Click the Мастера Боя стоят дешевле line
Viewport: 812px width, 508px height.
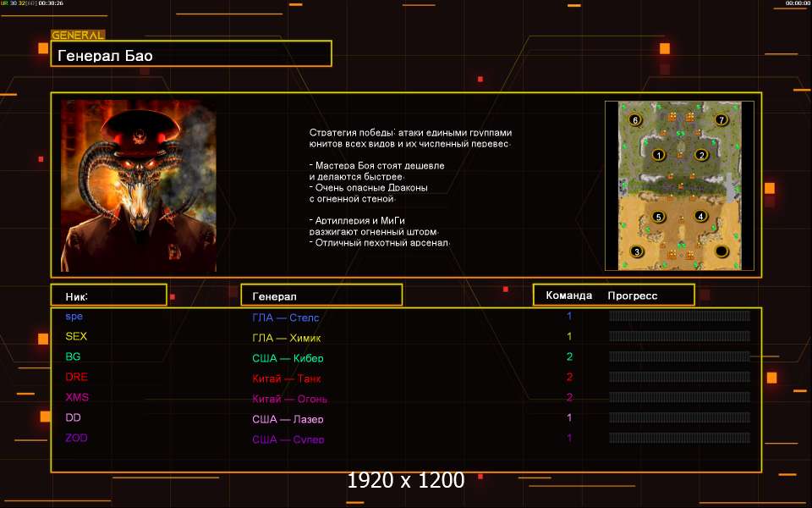tap(377, 165)
